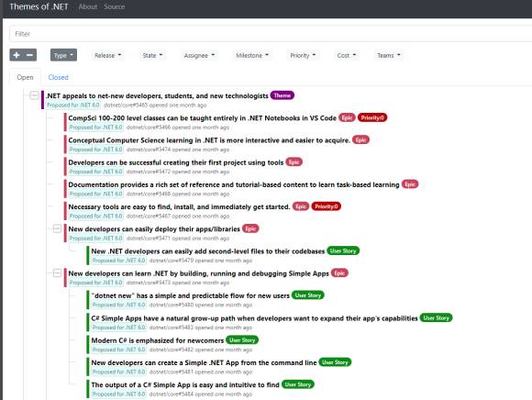Click Proposed for .NET 6.0 tag under CompSci epic
The width and height of the screenshot is (532, 400).
(x=95, y=128)
